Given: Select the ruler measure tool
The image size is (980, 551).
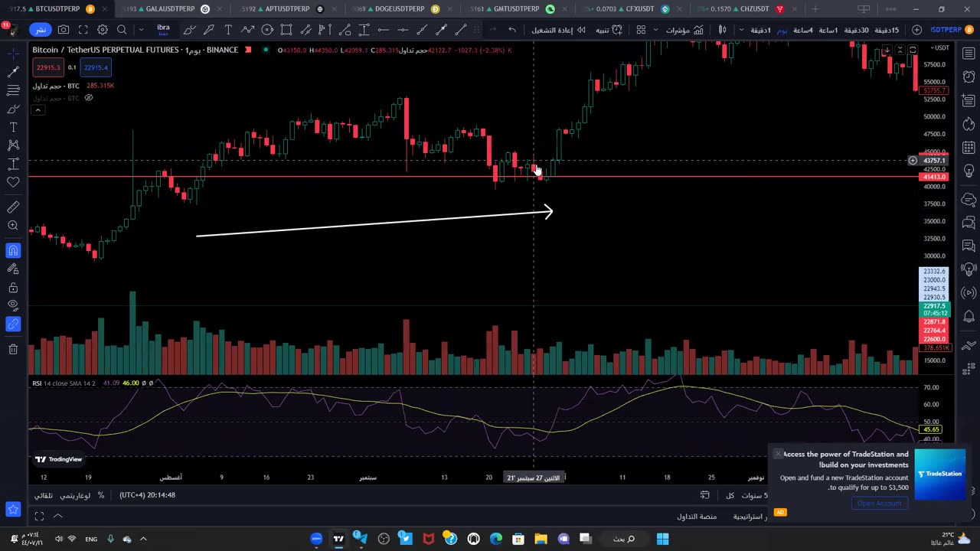Looking at the screenshot, I should [x=13, y=207].
